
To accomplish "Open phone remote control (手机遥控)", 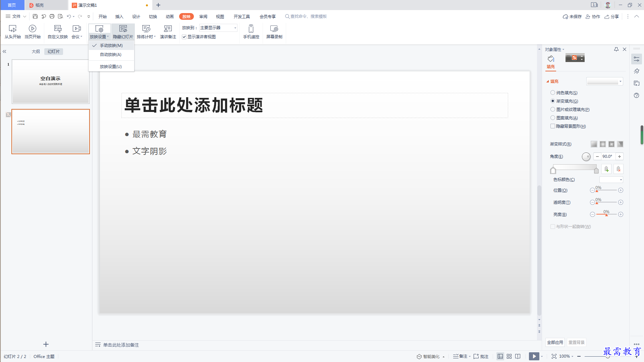I will coord(251,32).
